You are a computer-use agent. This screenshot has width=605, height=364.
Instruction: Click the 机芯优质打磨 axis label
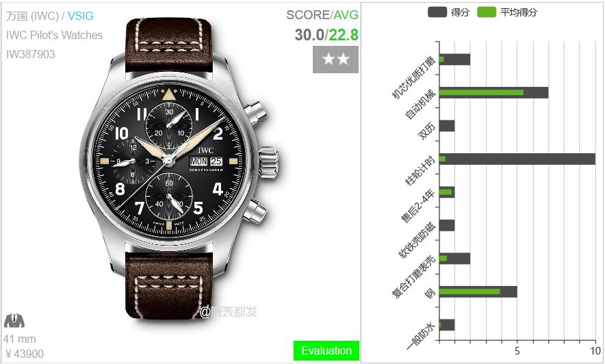413,77
